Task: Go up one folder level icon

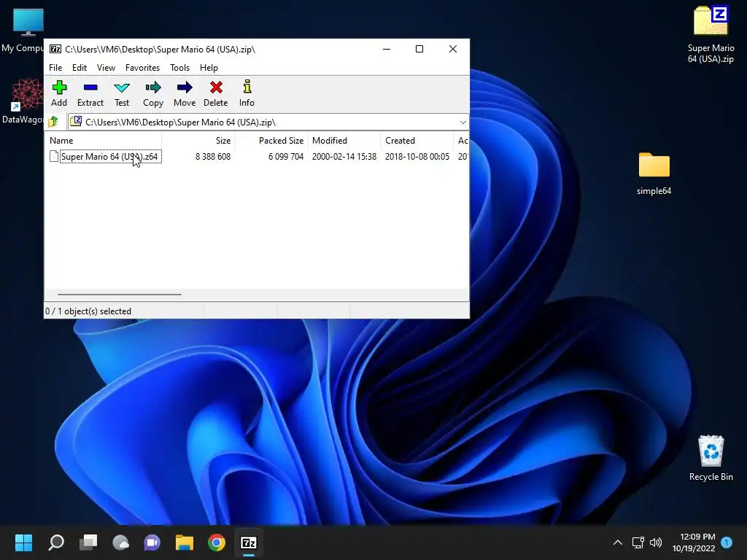Action: click(53, 122)
